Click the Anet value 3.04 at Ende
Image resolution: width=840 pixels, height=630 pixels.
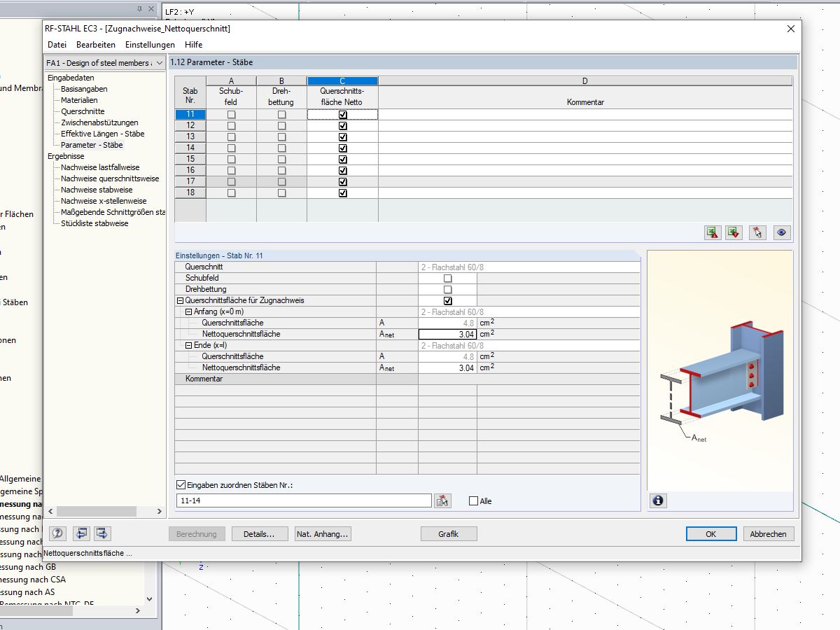tap(447, 367)
